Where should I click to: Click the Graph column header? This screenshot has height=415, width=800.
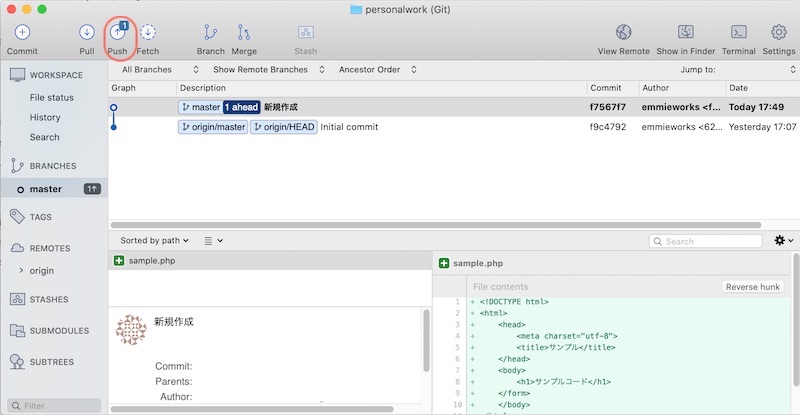pyautogui.click(x=123, y=88)
